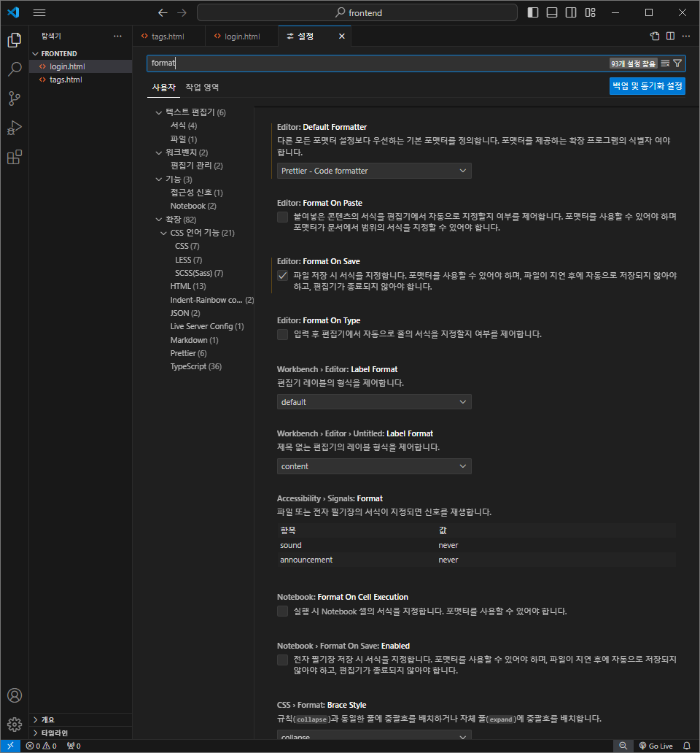Select TypeScript (36) settings category
The image size is (700, 753).
(195, 366)
